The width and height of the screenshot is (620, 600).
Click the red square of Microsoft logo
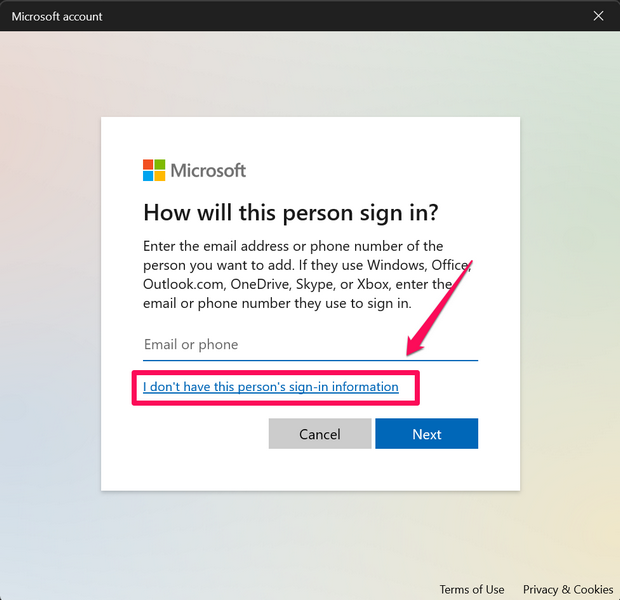click(x=148, y=164)
